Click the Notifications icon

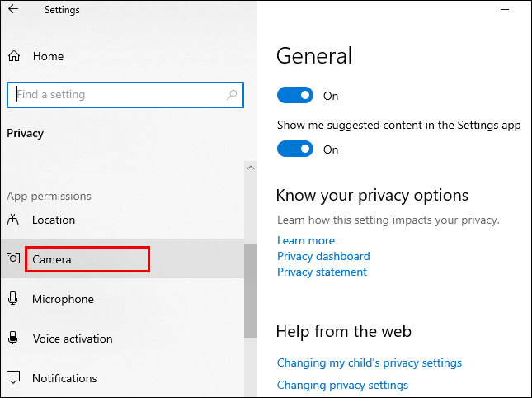coord(13,378)
